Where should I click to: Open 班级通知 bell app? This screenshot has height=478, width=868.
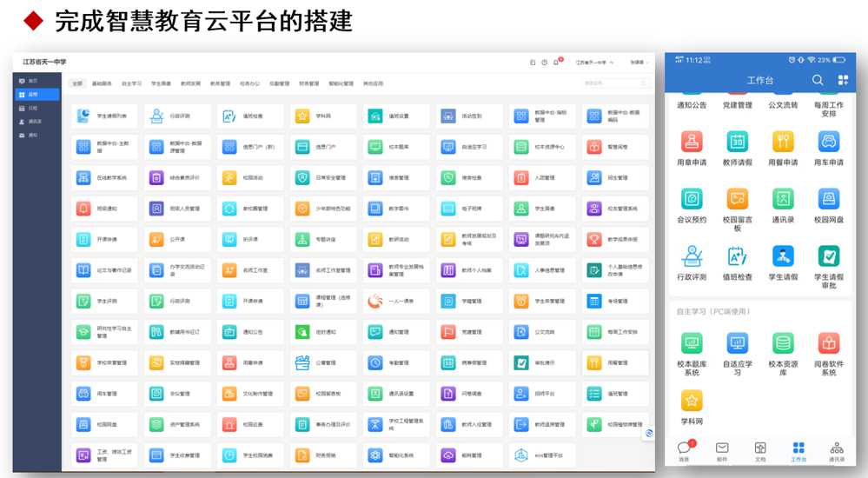[104, 209]
